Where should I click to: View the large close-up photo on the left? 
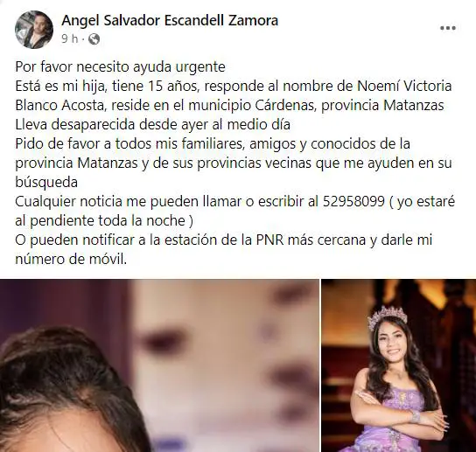coord(159,365)
